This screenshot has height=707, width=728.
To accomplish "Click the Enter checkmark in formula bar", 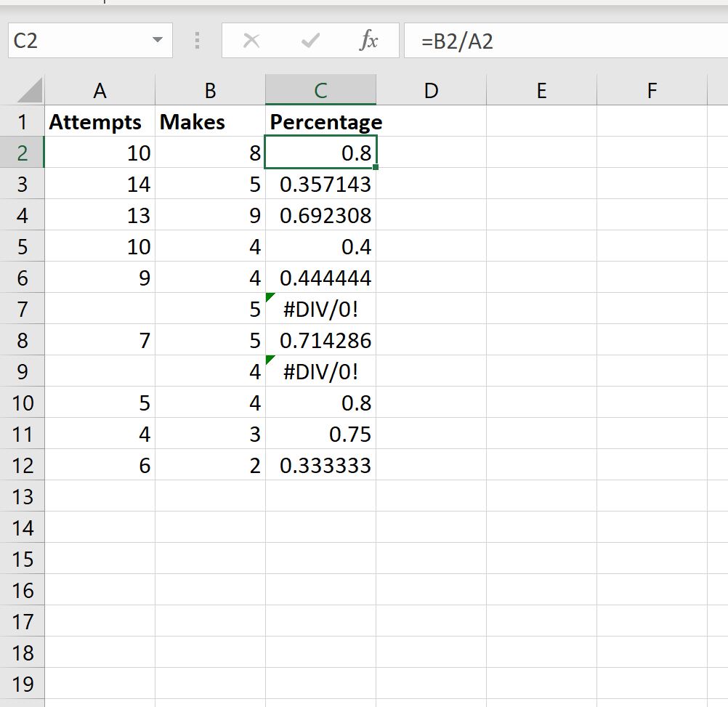I will coord(311,41).
